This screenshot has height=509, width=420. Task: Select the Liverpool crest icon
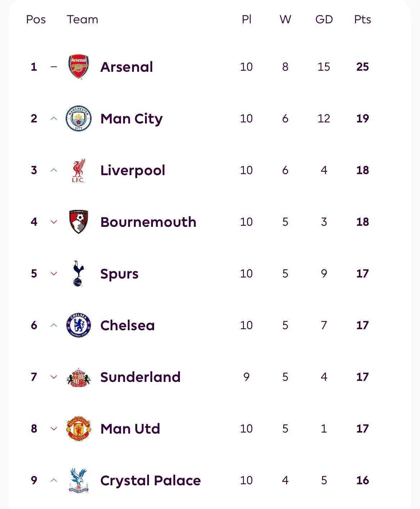click(79, 170)
